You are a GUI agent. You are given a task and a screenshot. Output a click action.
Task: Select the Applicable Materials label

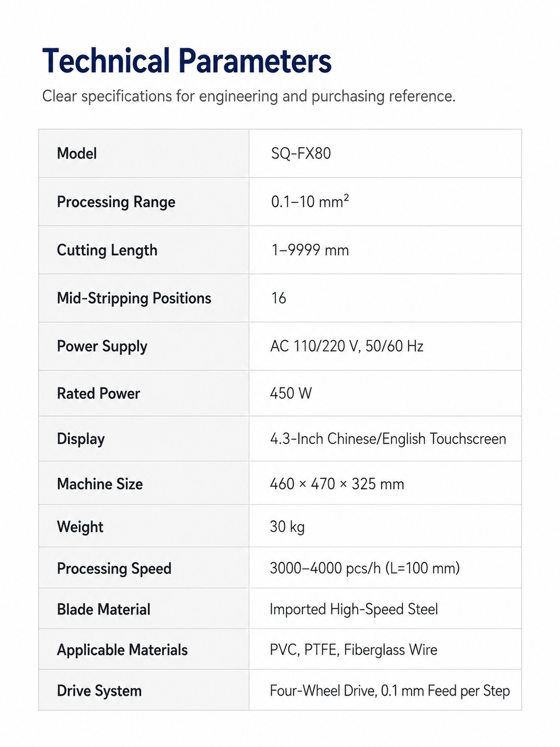click(x=122, y=650)
